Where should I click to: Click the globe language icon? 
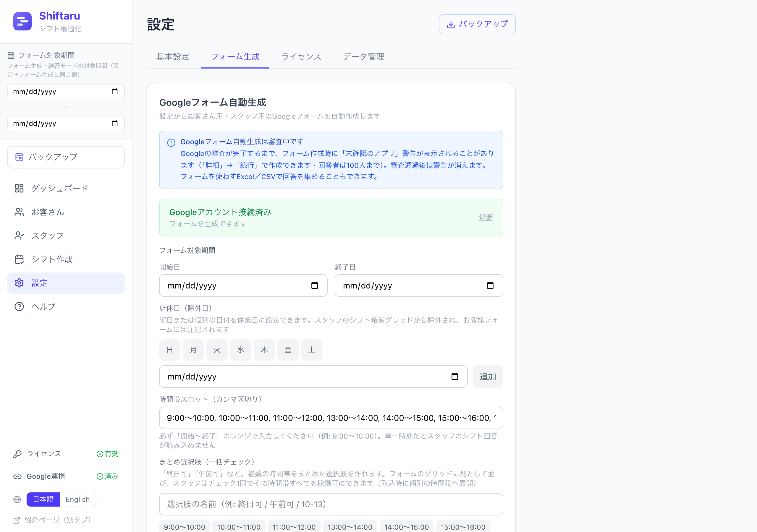(17, 500)
